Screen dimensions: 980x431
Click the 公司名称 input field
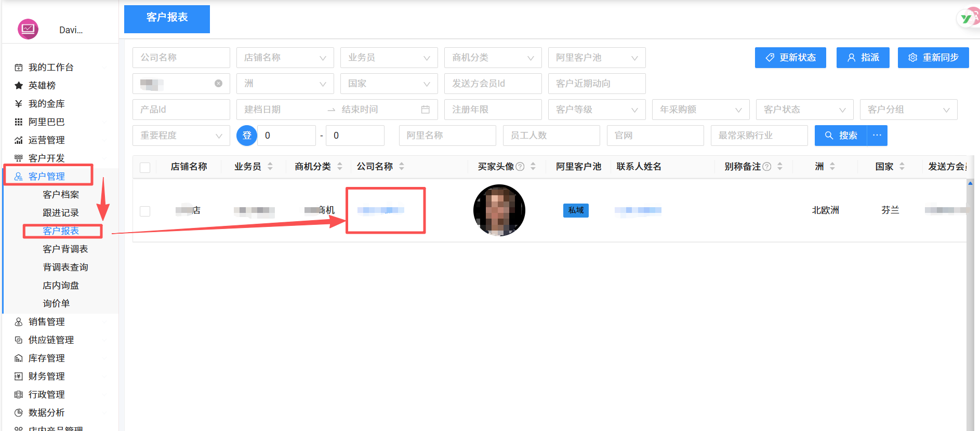coord(181,58)
